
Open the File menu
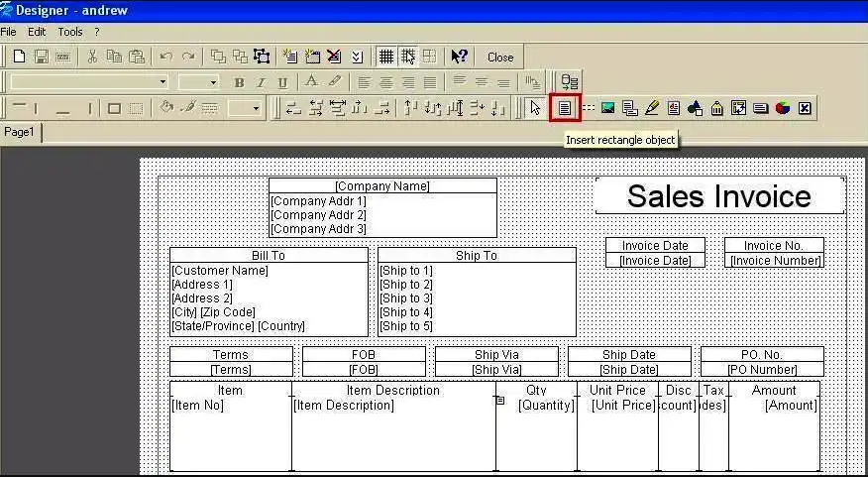pos(9,32)
